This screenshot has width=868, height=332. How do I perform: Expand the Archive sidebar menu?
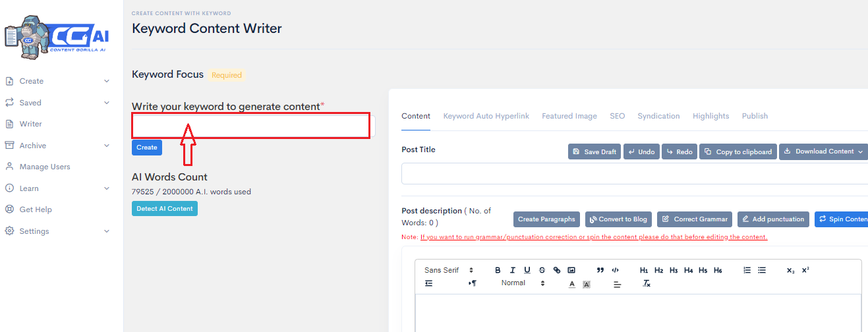pos(56,146)
